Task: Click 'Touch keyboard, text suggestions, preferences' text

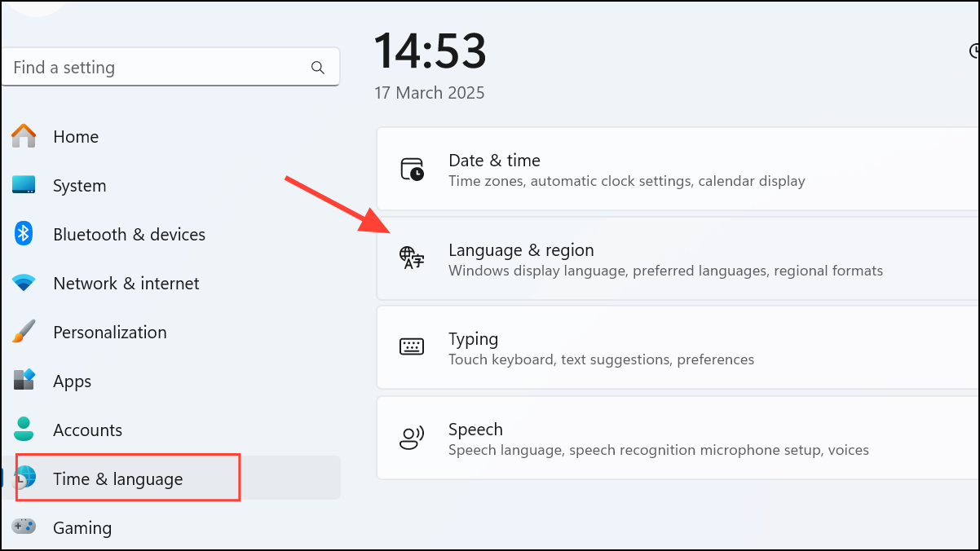Action: [x=601, y=359]
